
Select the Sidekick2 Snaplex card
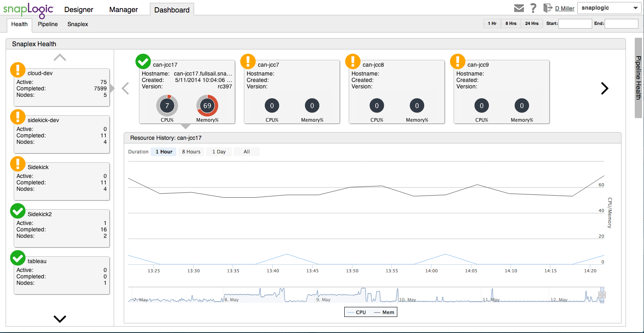pos(62,228)
